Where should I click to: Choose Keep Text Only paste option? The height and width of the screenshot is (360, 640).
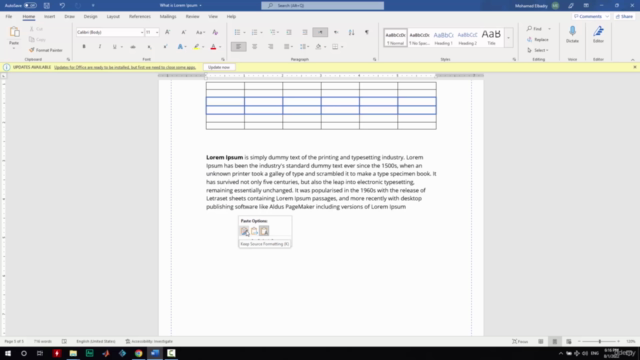[264, 231]
